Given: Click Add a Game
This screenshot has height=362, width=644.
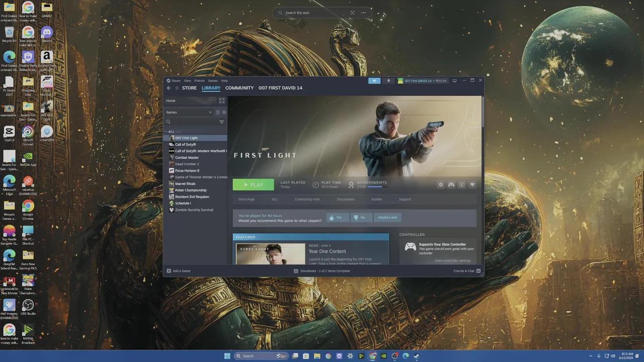Looking at the screenshot, I should point(179,271).
